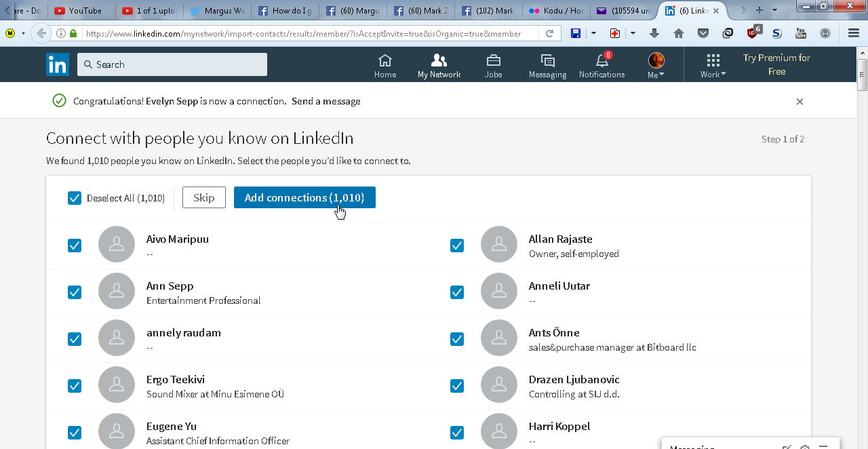Open the My Network icon
This screenshot has width=868, height=449.
pos(439,61)
